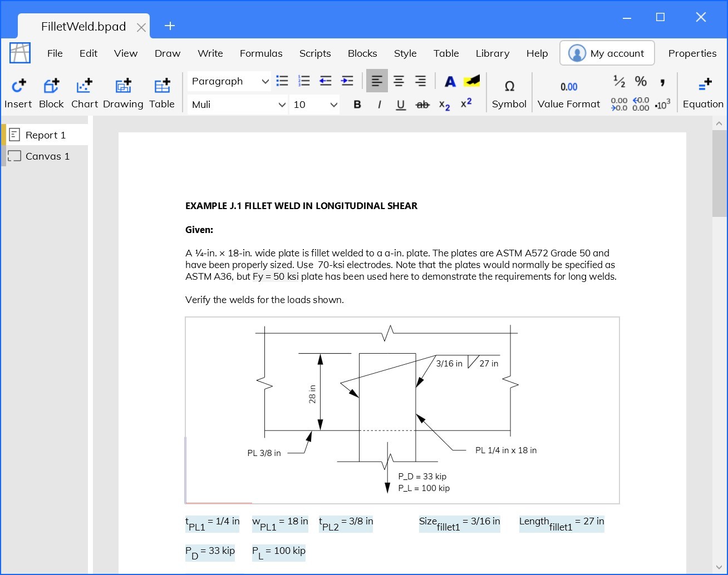Toggle bold formatting
This screenshot has width=728, height=575.
[357, 105]
